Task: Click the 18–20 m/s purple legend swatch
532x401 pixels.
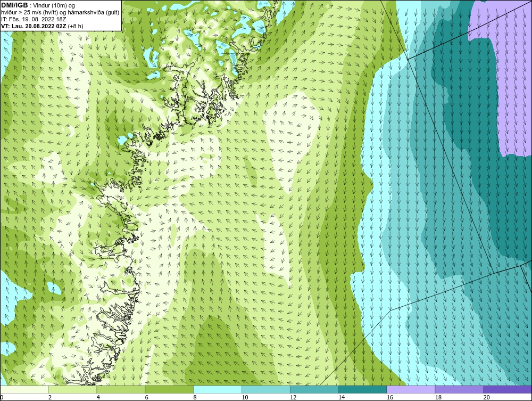Action: click(459, 389)
